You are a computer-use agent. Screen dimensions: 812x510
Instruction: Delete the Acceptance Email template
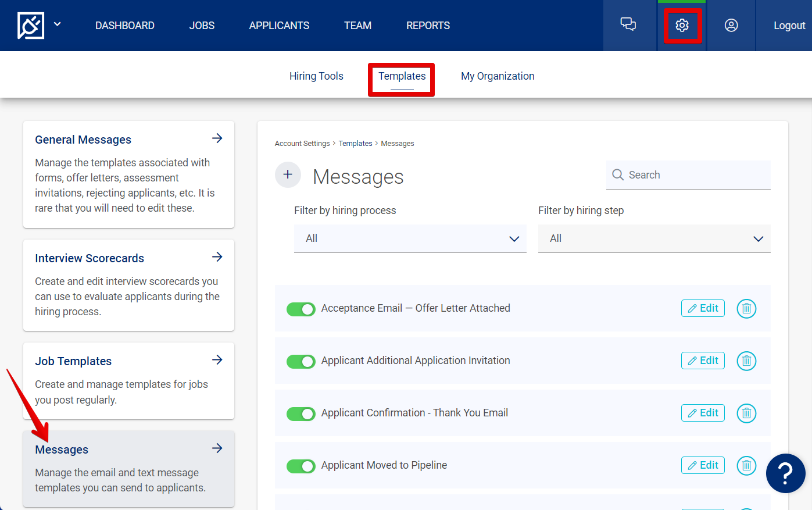point(746,308)
